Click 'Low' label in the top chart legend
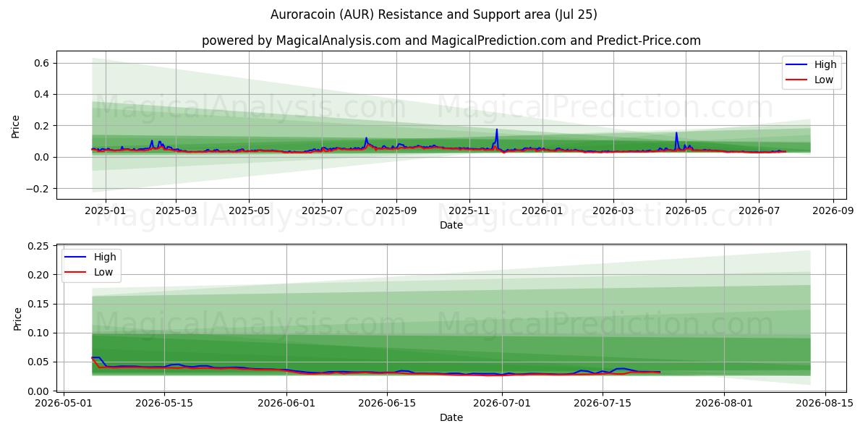868x434 pixels. click(x=824, y=80)
